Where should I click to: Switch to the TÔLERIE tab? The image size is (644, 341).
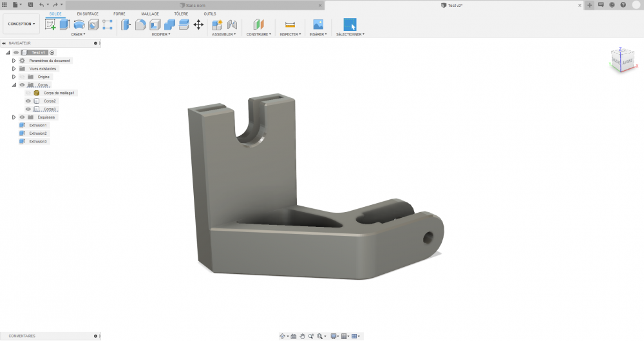[181, 14]
